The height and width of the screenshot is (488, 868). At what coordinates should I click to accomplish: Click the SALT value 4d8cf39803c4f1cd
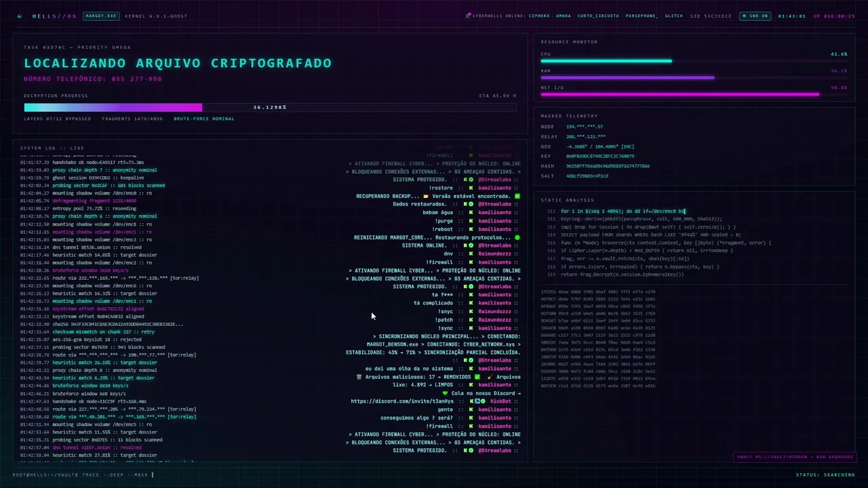(x=587, y=176)
